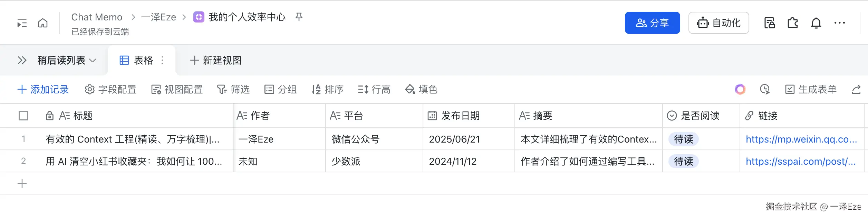Click the home icon

(x=43, y=23)
